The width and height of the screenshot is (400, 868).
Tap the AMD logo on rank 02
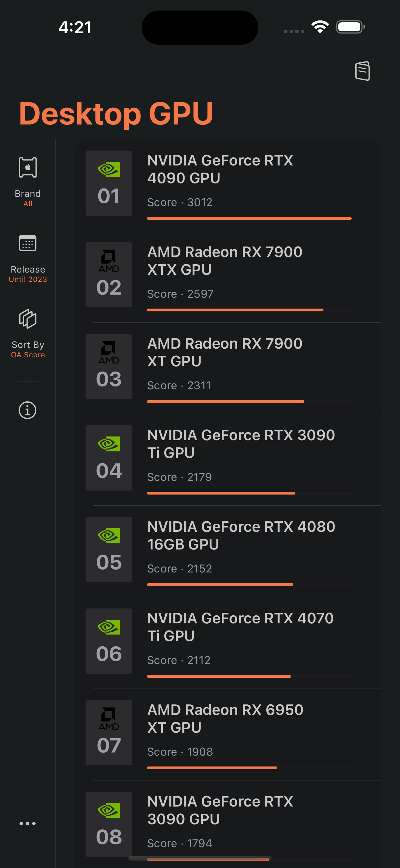pyautogui.click(x=109, y=261)
